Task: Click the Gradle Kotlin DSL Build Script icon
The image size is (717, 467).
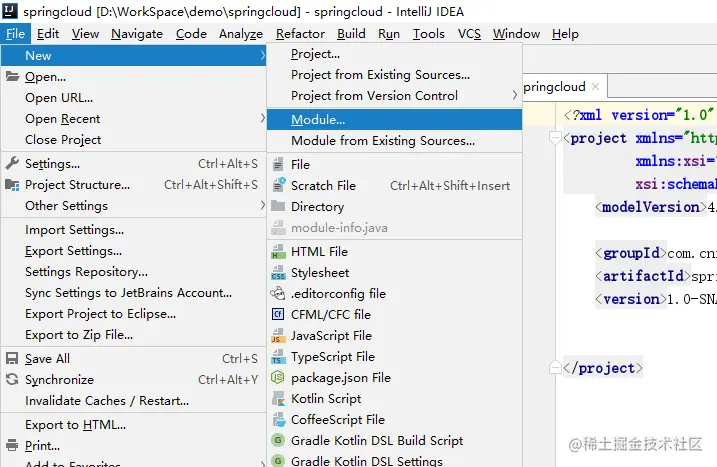Action: point(278,440)
